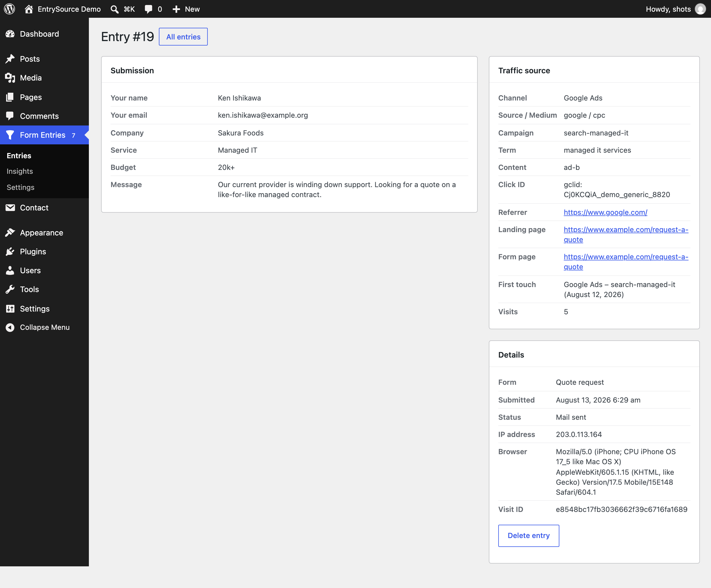Click the Budget value 20k+
Image resolution: width=711 pixels, height=588 pixels.
pyautogui.click(x=226, y=167)
